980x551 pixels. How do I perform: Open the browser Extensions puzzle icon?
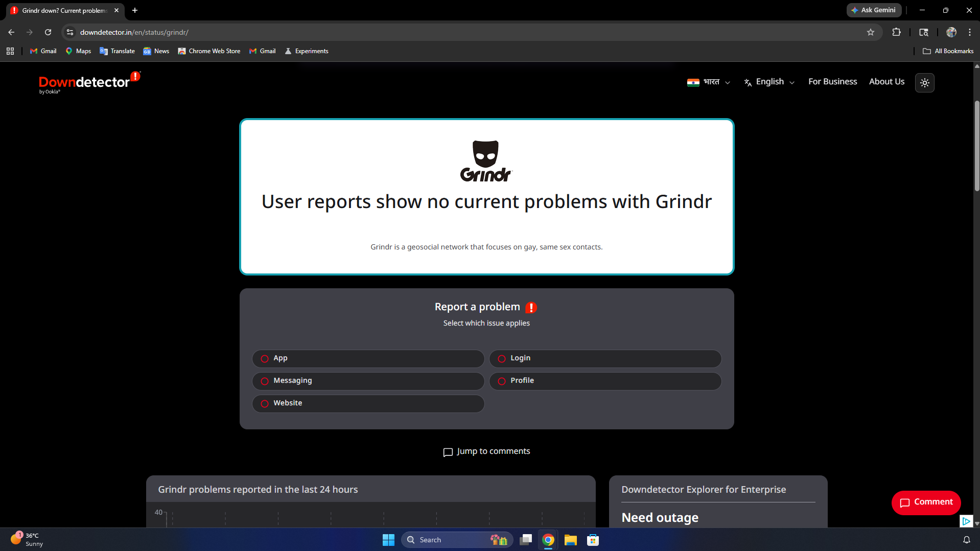(x=896, y=32)
